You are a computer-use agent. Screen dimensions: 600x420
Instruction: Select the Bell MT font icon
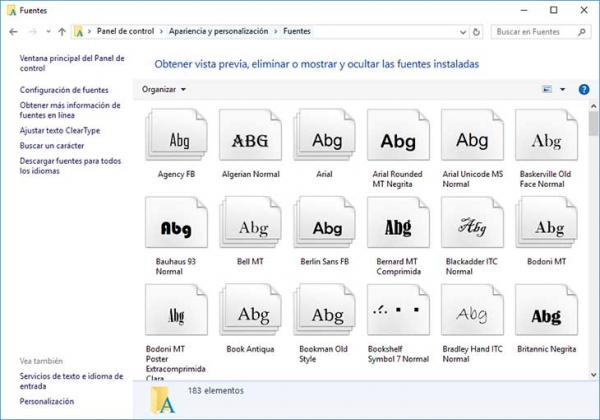(x=250, y=222)
